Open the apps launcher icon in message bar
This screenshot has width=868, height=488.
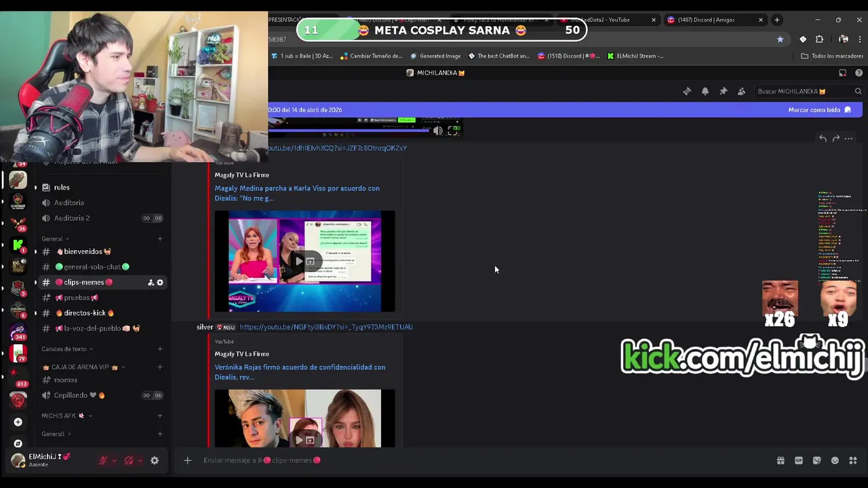(x=853, y=460)
